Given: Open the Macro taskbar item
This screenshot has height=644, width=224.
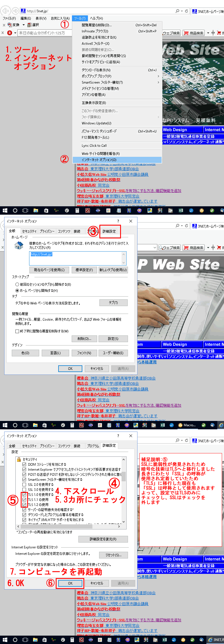Looking at the screenshot, I should click(x=187, y=425).
